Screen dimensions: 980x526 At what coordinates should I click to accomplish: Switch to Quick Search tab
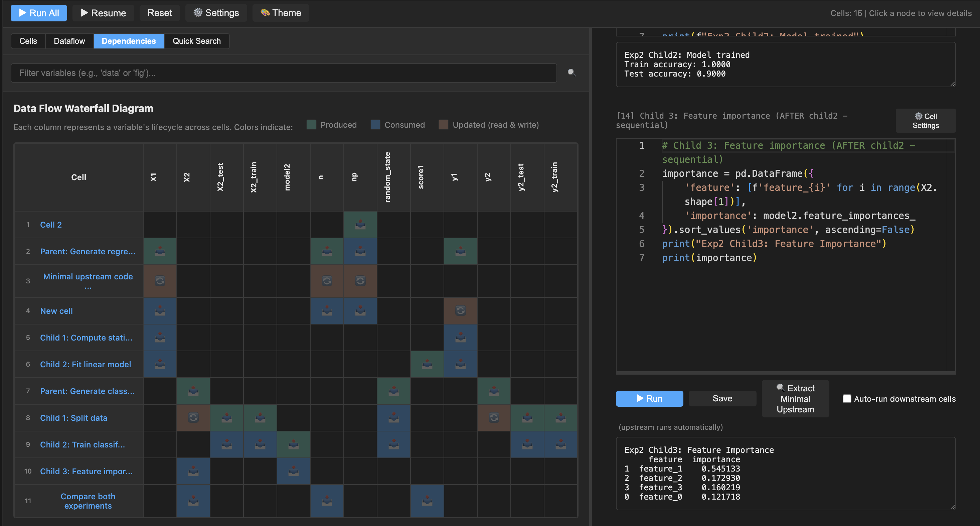[196, 41]
